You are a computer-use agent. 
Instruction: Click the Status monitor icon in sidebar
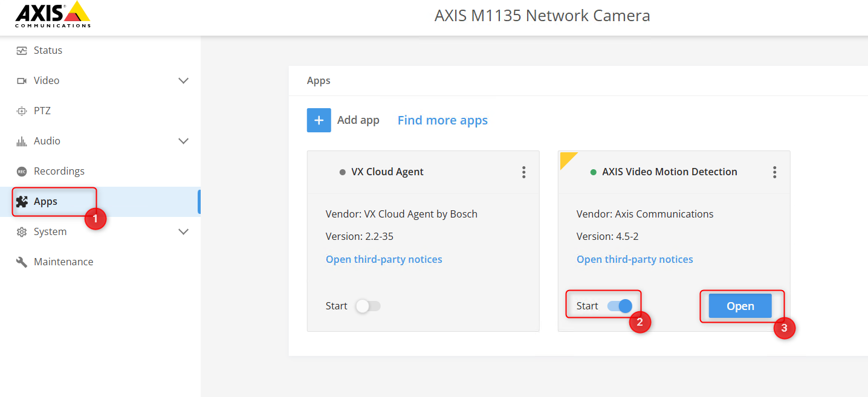(22, 51)
